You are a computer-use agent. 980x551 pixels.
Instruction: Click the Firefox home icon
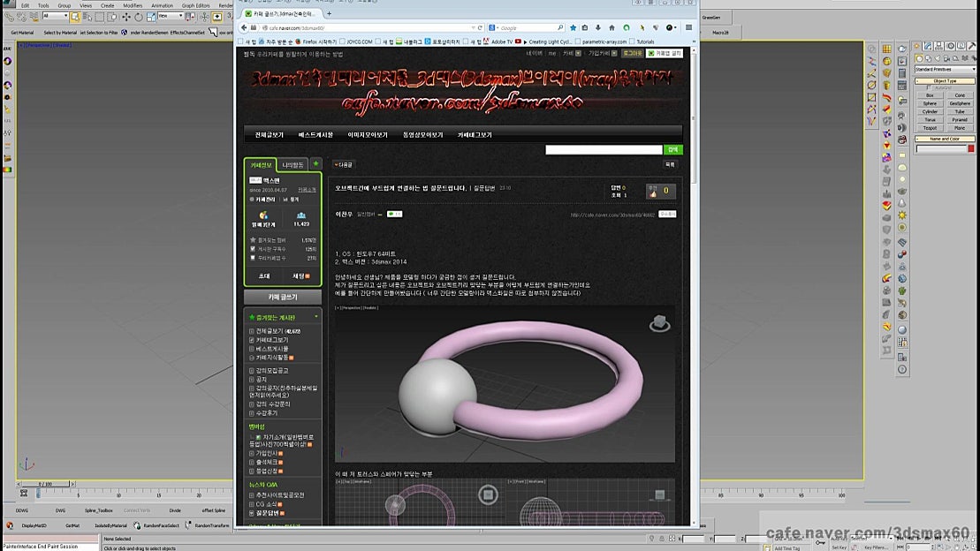[612, 27]
